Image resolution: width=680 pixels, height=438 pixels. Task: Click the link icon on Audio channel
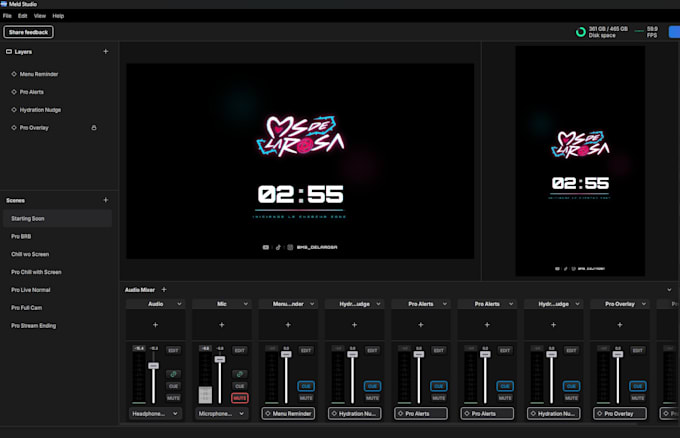(x=173, y=374)
